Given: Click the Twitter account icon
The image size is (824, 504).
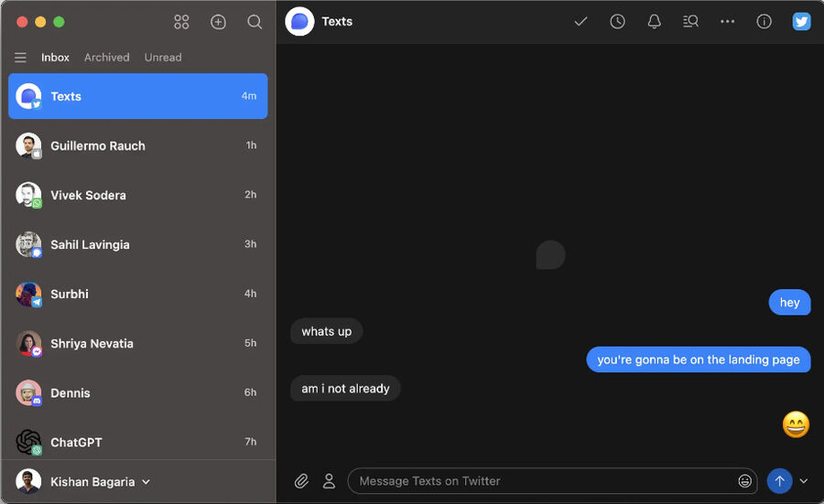Looking at the screenshot, I should click(x=801, y=22).
